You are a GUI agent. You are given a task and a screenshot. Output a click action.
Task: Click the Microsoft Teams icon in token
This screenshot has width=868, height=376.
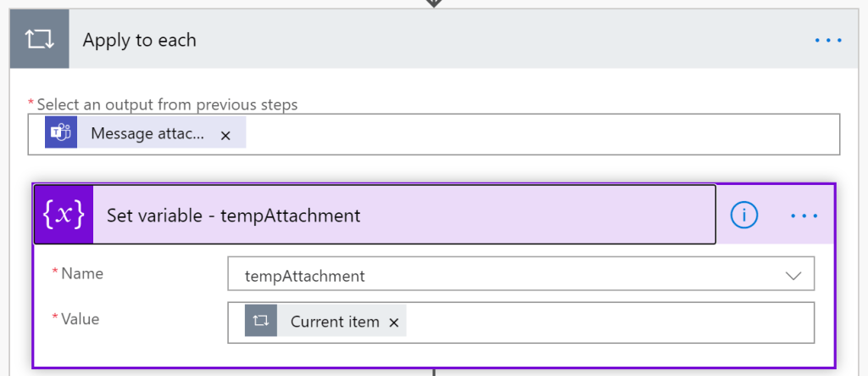[x=61, y=134]
